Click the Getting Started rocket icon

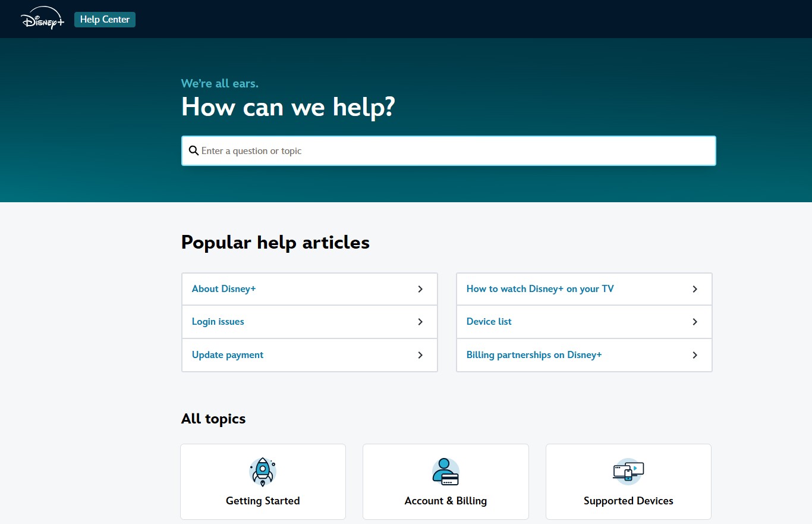[263, 472]
